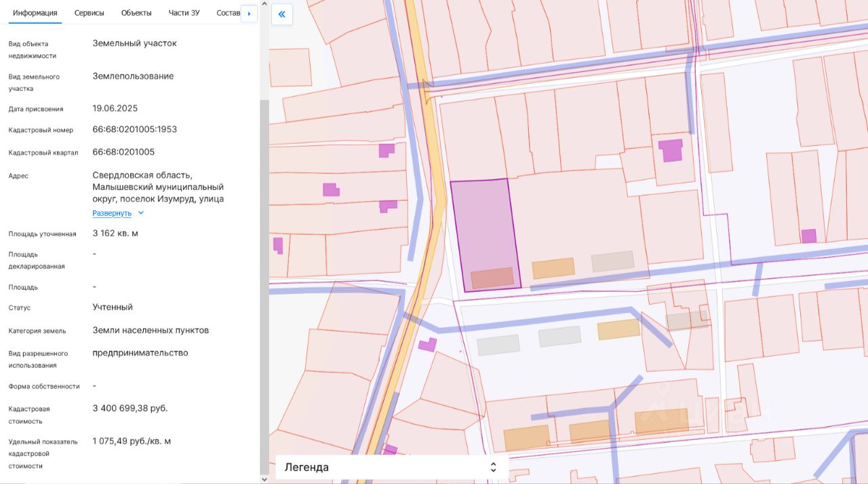
Task: Select the Объекты tab
Action: click(136, 13)
